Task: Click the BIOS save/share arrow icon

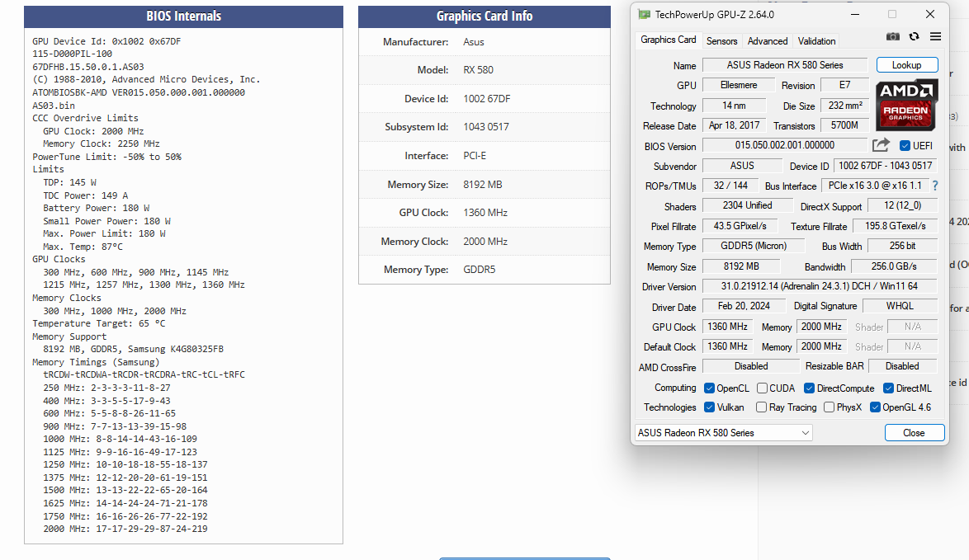Action: (x=881, y=145)
